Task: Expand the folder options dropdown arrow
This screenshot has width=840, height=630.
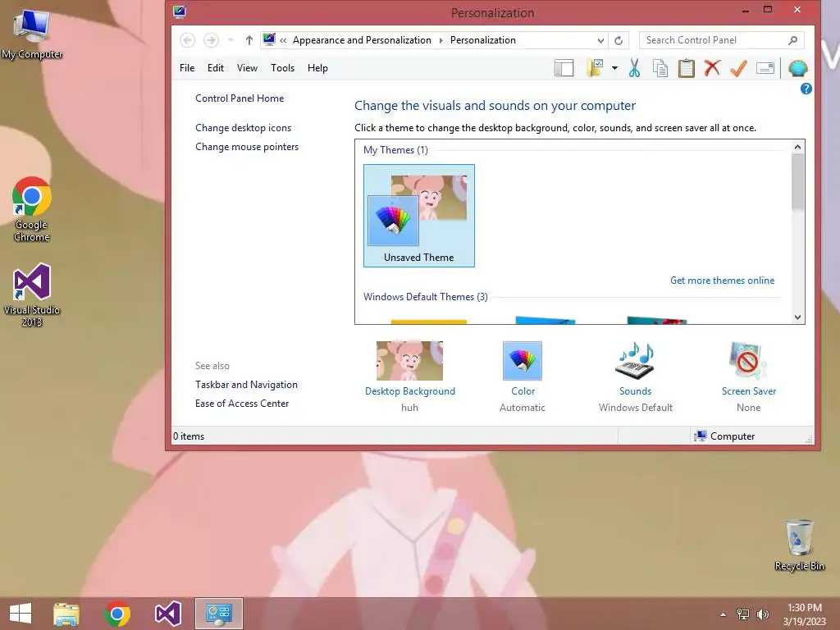Action: [x=614, y=68]
